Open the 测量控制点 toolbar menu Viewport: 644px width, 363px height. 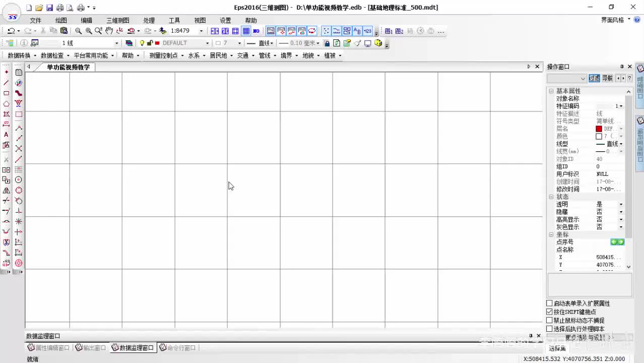[x=167, y=55]
